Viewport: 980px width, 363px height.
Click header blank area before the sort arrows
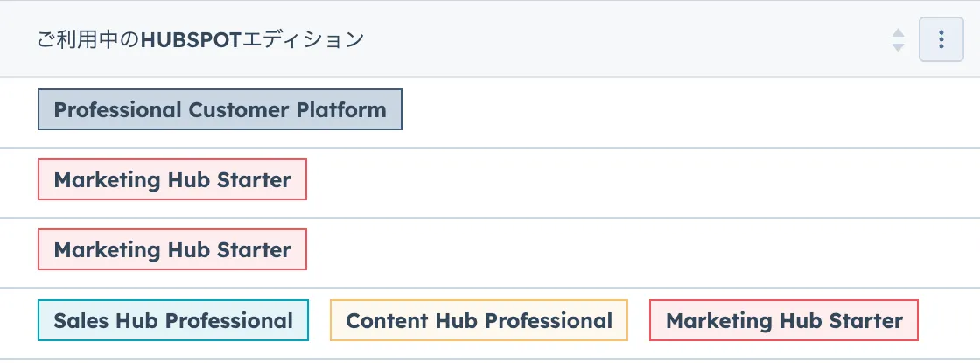612,39
